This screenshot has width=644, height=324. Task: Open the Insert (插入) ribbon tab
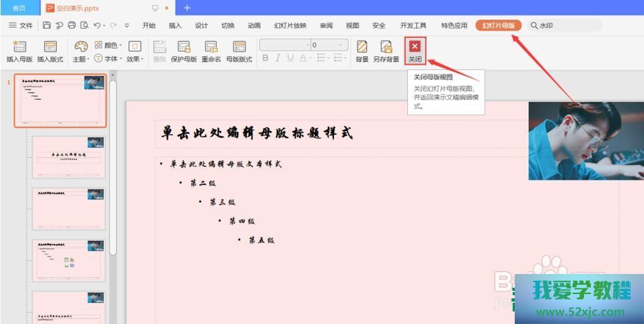click(175, 26)
